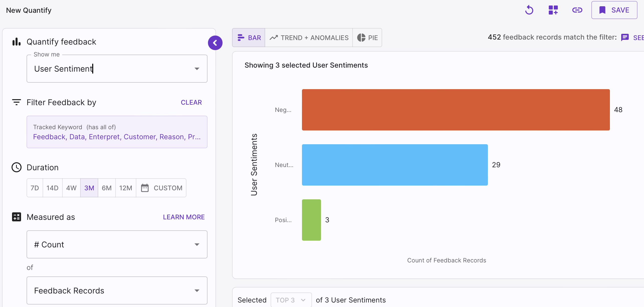Click the Clear filters link
Image resolution: width=644 pixels, height=307 pixels.
click(x=191, y=102)
